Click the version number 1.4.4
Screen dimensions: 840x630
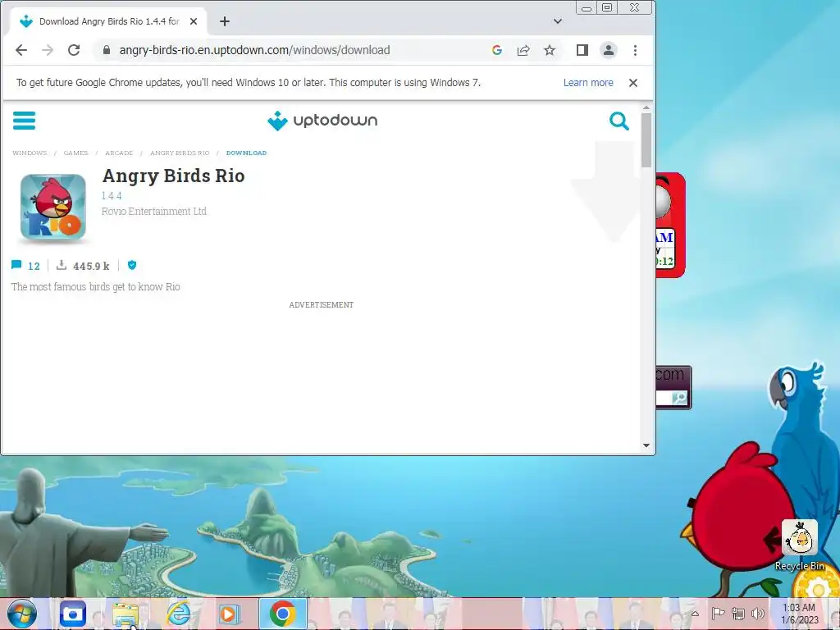pos(112,195)
